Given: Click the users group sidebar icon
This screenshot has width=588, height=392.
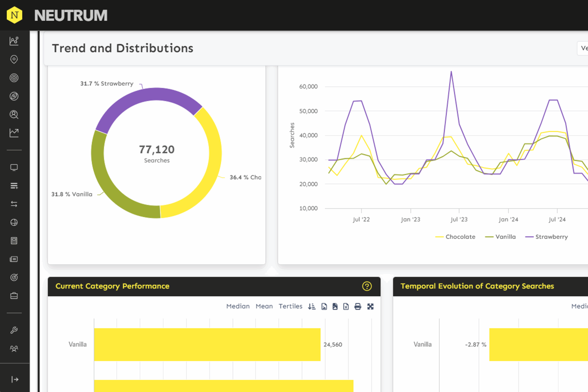Looking at the screenshot, I should click(14, 349).
